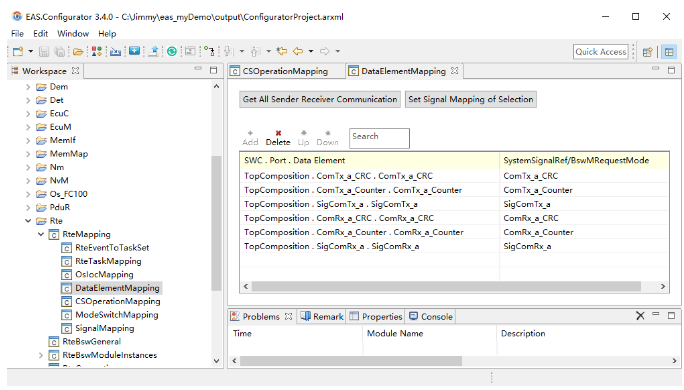This screenshot has height=390, width=684.
Task: Switch to the CSOperationMapping editor tab
Action: point(285,71)
